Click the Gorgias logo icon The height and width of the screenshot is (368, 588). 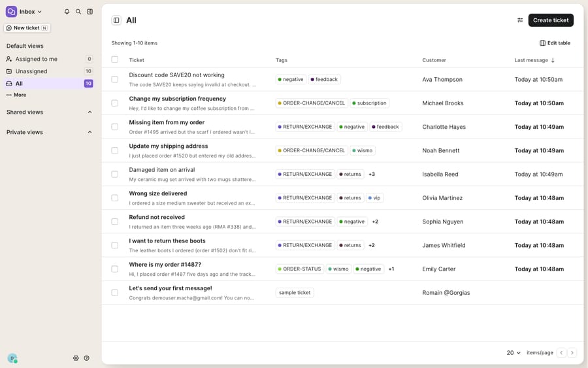point(11,12)
